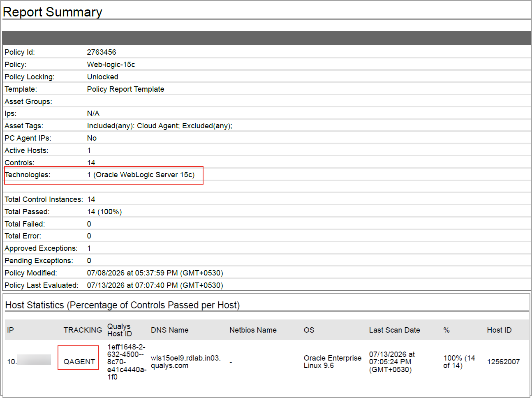Click the IP column header

10,330
